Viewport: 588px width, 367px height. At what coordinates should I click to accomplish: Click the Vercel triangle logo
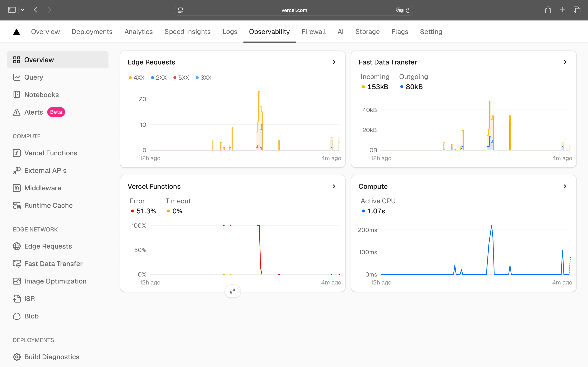(16, 31)
